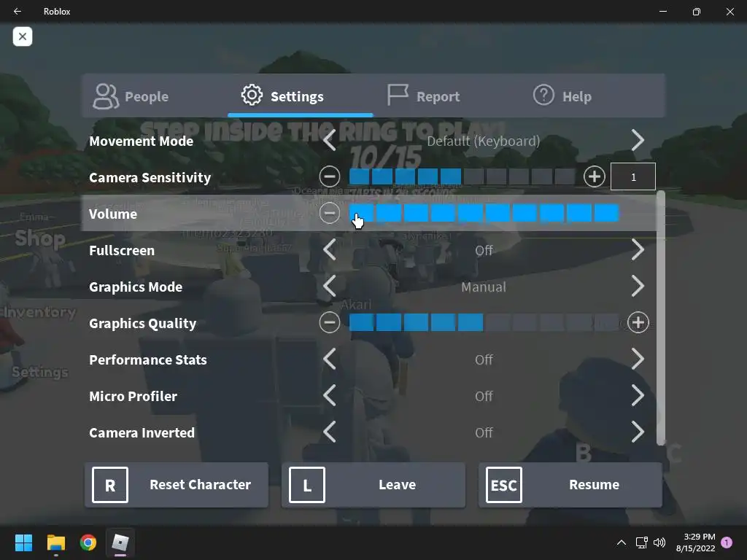Viewport: 747px width, 560px height.
Task: Switch to the Settings tab
Action: coord(300,96)
